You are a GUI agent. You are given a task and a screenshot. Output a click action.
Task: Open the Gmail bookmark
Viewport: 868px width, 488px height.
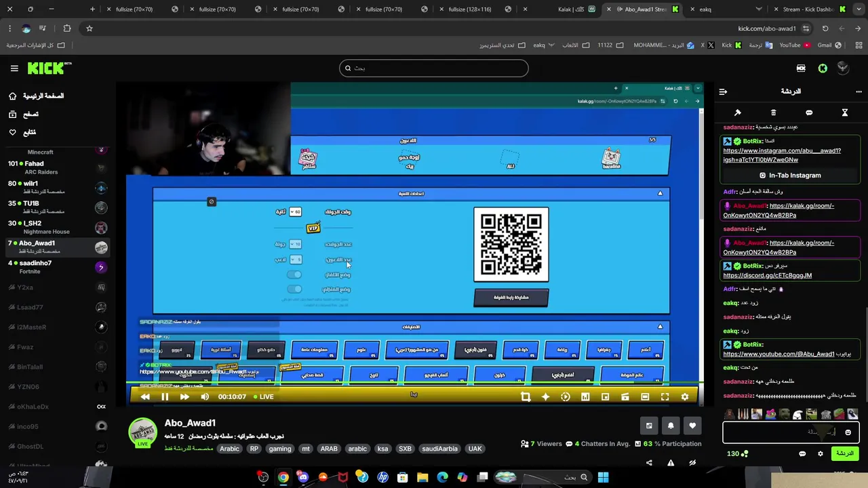pyautogui.click(x=829, y=45)
